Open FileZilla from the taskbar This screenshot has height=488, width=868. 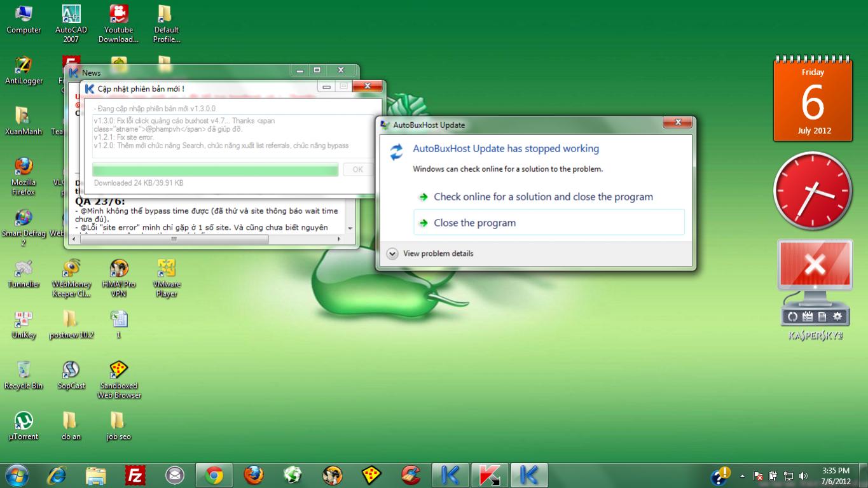point(134,475)
